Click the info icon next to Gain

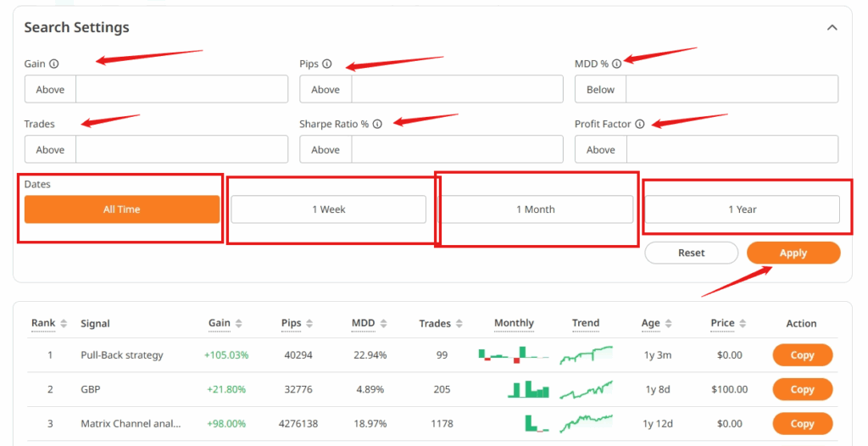(x=54, y=64)
